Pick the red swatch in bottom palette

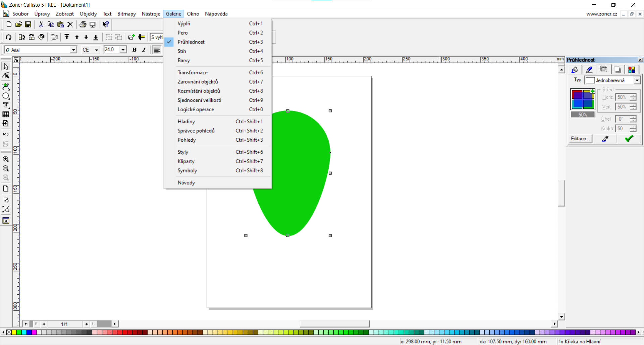pos(125,332)
